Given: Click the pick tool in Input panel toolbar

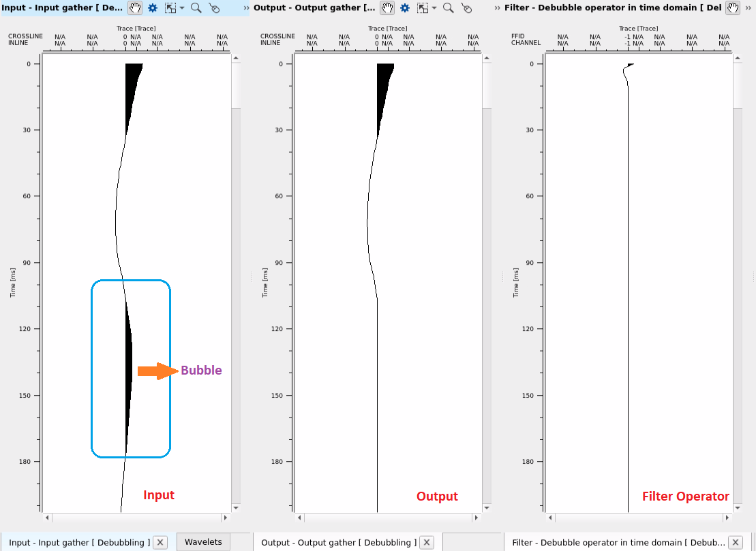Looking at the screenshot, I should click(x=214, y=8).
